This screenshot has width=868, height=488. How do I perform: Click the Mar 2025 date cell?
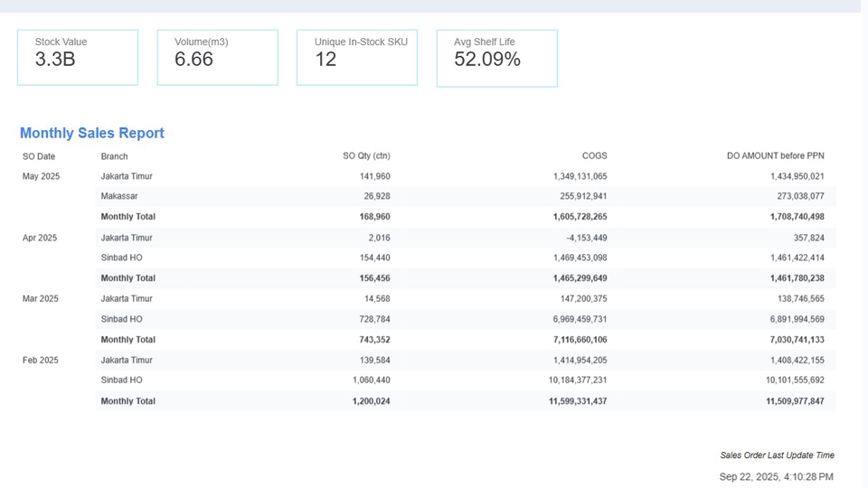(40, 298)
